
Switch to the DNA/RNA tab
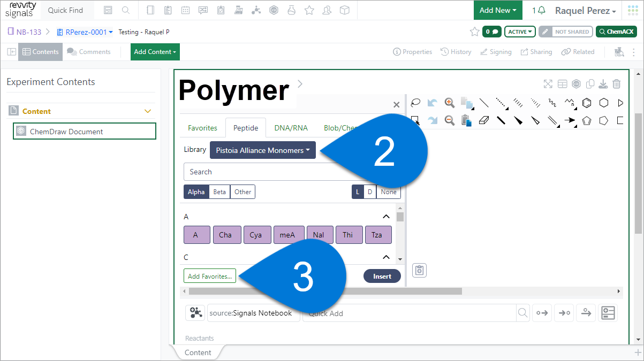click(x=291, y=128)
